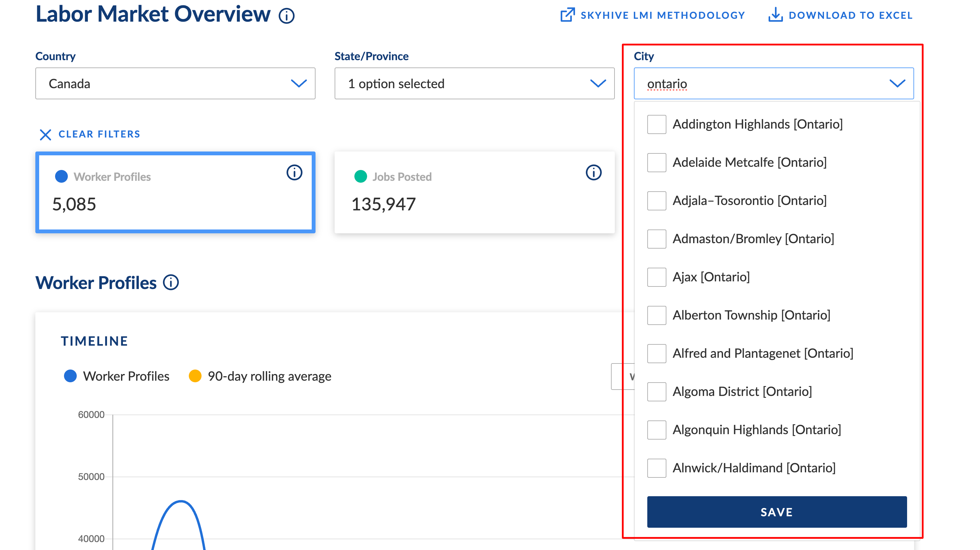Open the info icon on Worker Profiles card
Image resolution: width=980 pixels, height=550 pixels.
tap(294, 172)
